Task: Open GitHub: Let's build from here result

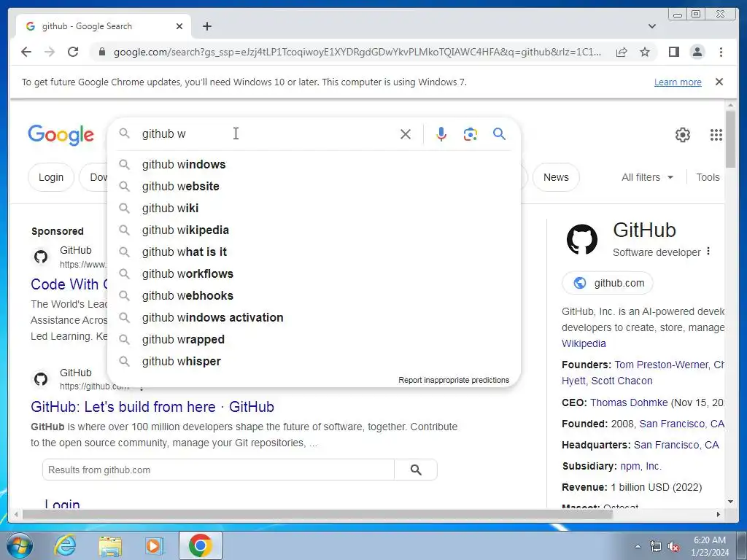Action: tap(152, 407)
